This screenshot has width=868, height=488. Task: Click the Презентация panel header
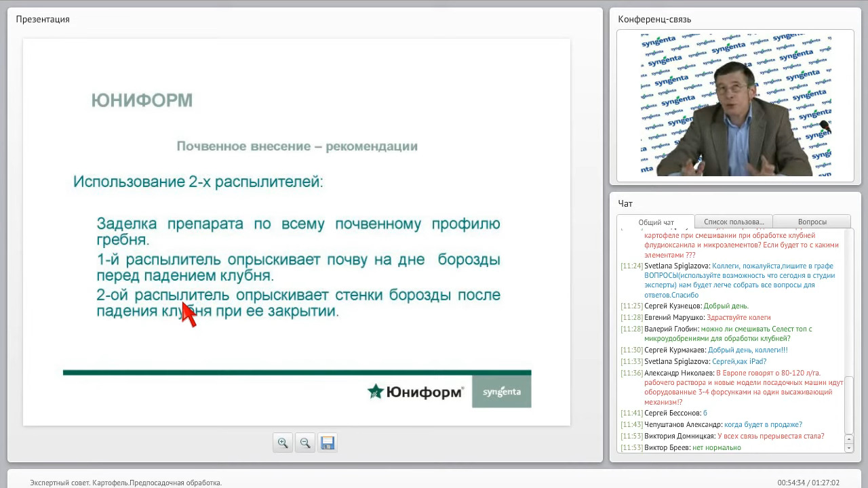[x=43, y=19]
